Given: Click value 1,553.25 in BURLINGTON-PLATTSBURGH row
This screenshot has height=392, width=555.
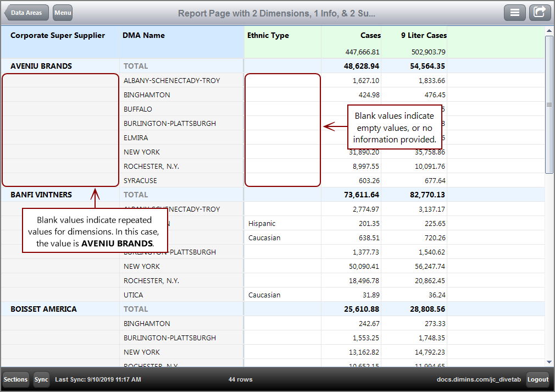Looking at the screenshot, I should [365, 338].
